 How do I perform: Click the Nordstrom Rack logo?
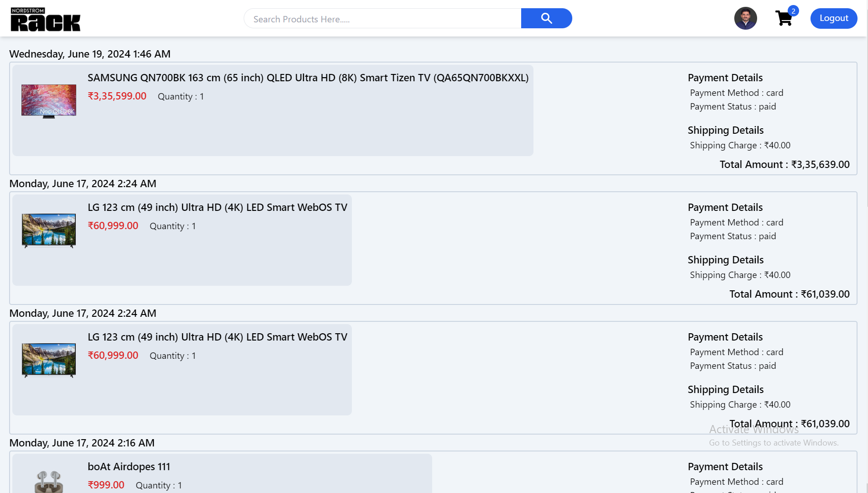tap(45, 19)
